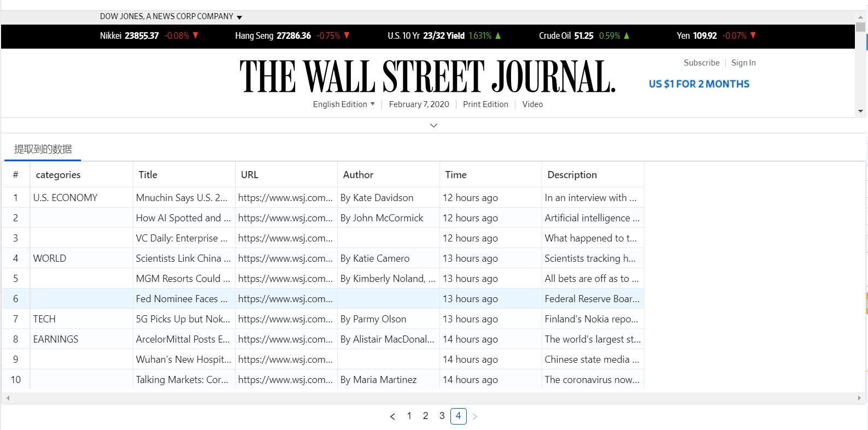Go to page 1 of results
This screenshot has height=430, width=868.
tap(409, 416)
